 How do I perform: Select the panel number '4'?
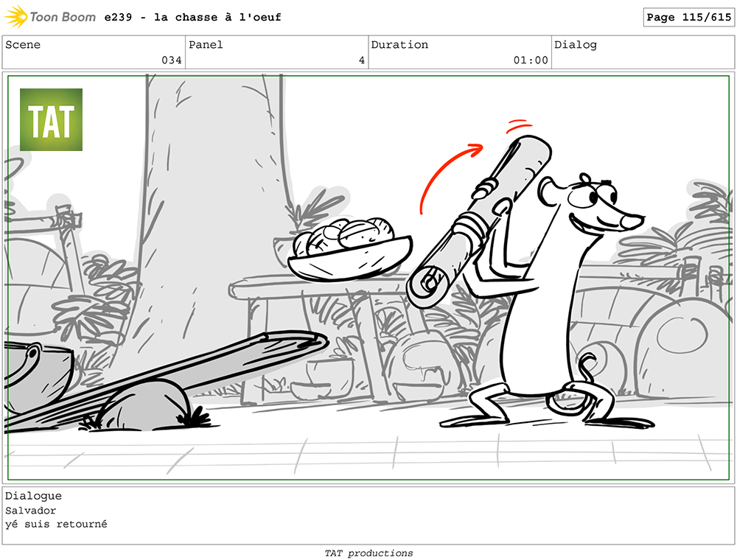click(361, 60)
